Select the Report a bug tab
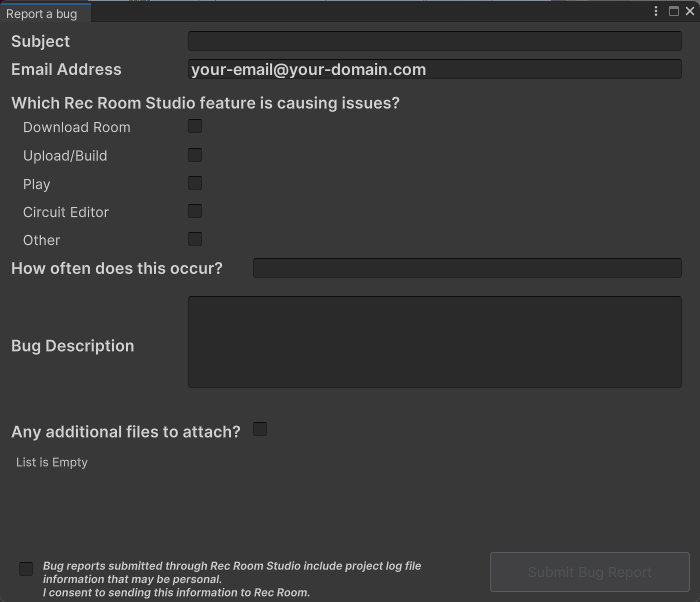 (x=43, y=14)
